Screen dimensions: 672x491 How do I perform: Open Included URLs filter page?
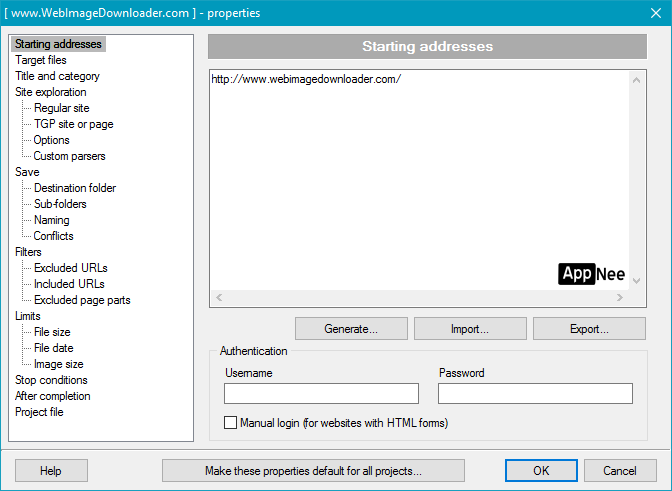pos(69,284)
